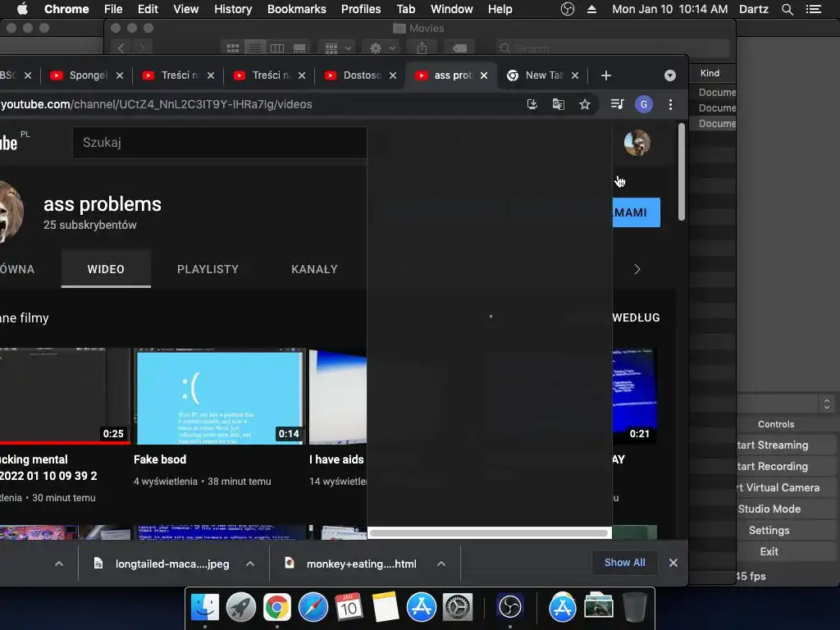The image size is (840, 630).
Task: Click Start Streaming in OBS controls
Action: [784, 445]
